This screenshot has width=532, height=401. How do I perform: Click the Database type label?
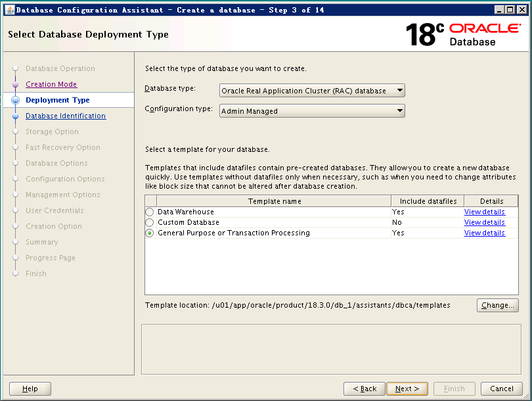pos(170,89)
